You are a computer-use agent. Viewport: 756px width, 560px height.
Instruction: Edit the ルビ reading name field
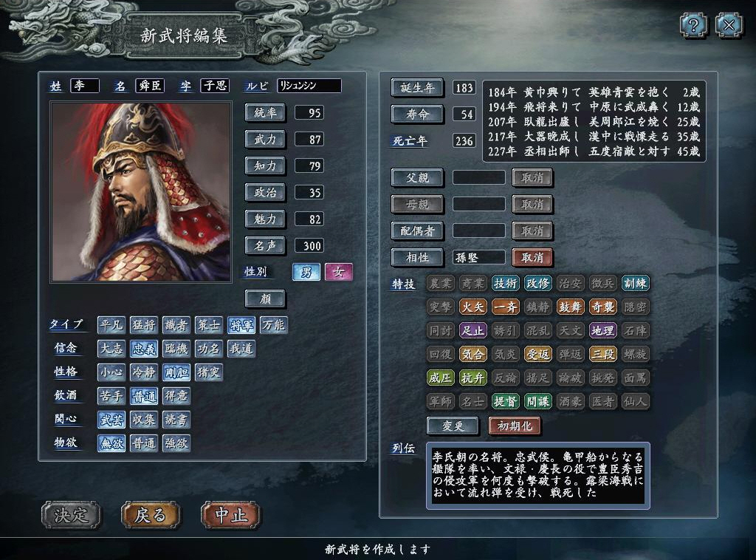pyautogui.click(x=309, y=86)
